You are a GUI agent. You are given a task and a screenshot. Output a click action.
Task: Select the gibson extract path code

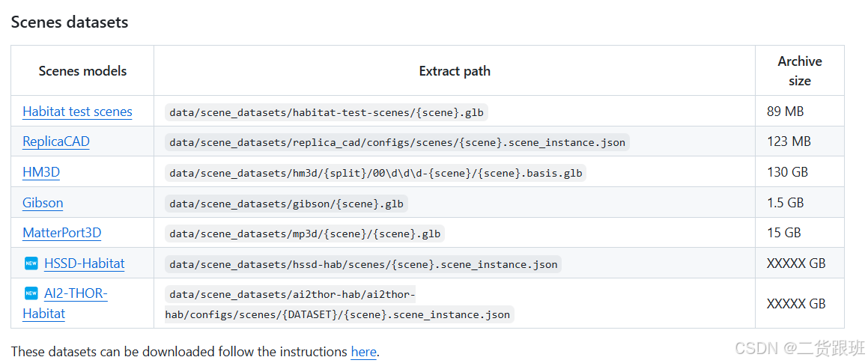pos(288,204)
